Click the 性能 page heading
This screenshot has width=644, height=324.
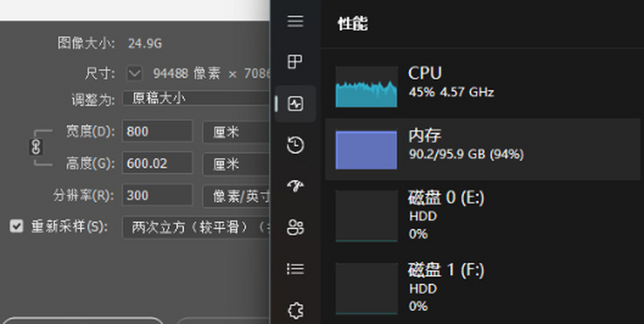(353, 24)
